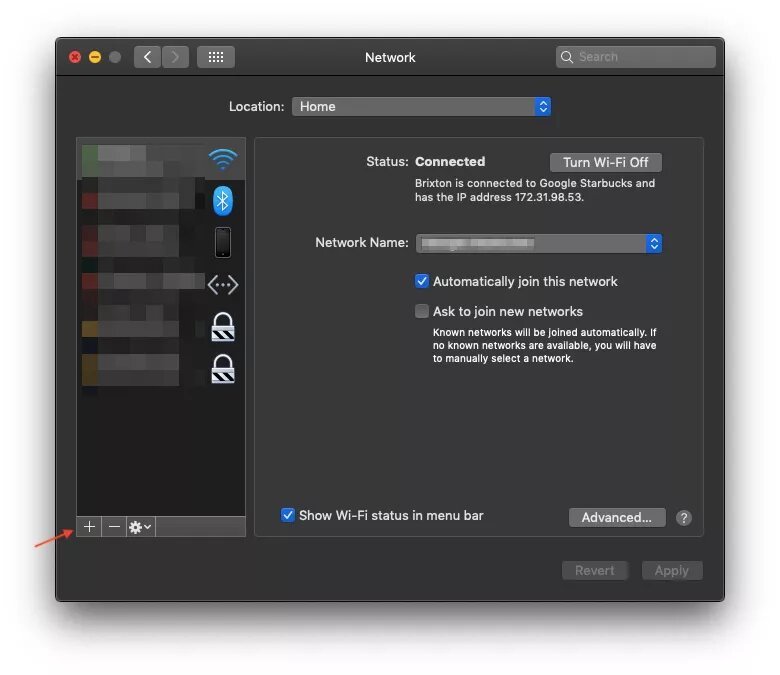Open the Location dropdown set to Home
Viewport: 780px width, 675px height.
tap(421, 106)
